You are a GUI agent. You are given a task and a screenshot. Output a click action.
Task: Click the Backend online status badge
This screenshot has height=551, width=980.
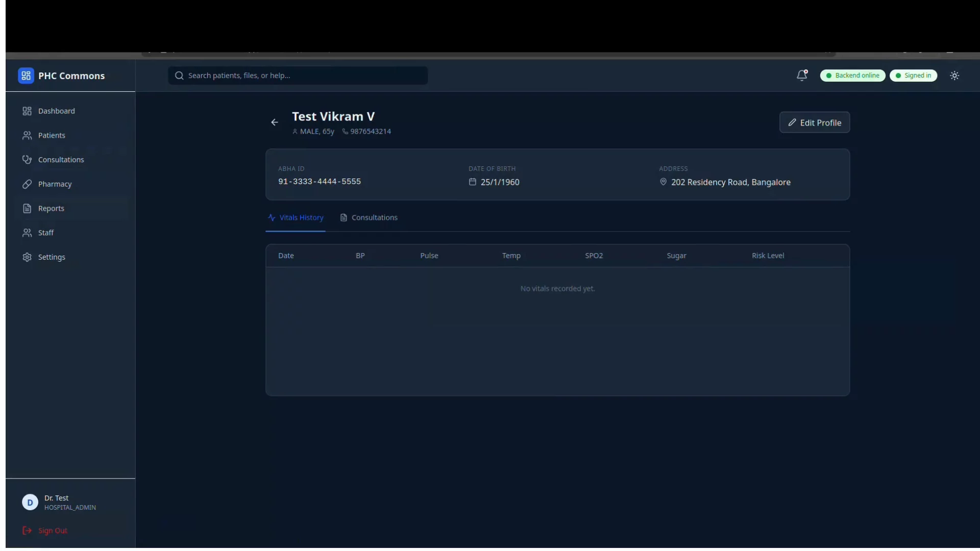[852, 76]
